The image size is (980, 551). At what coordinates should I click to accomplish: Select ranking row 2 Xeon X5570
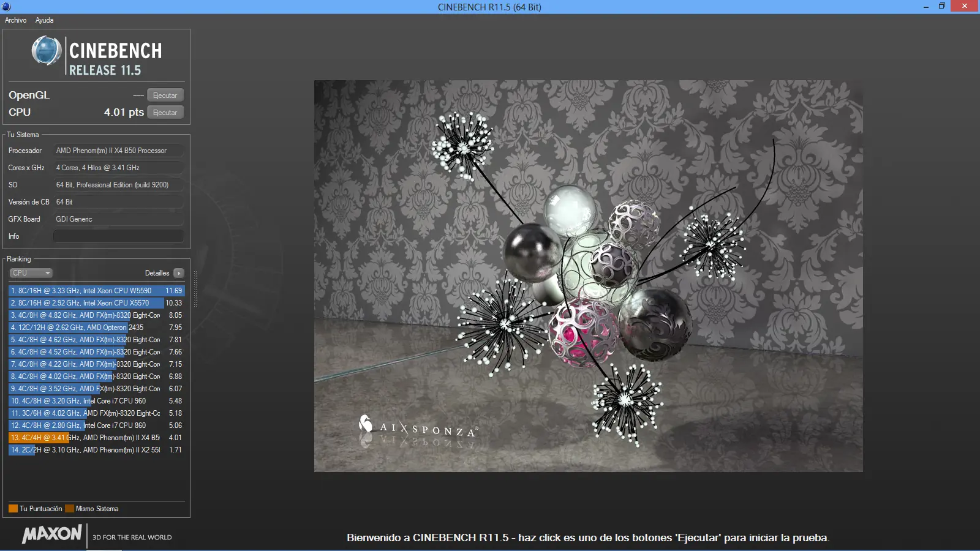point(97,303)
